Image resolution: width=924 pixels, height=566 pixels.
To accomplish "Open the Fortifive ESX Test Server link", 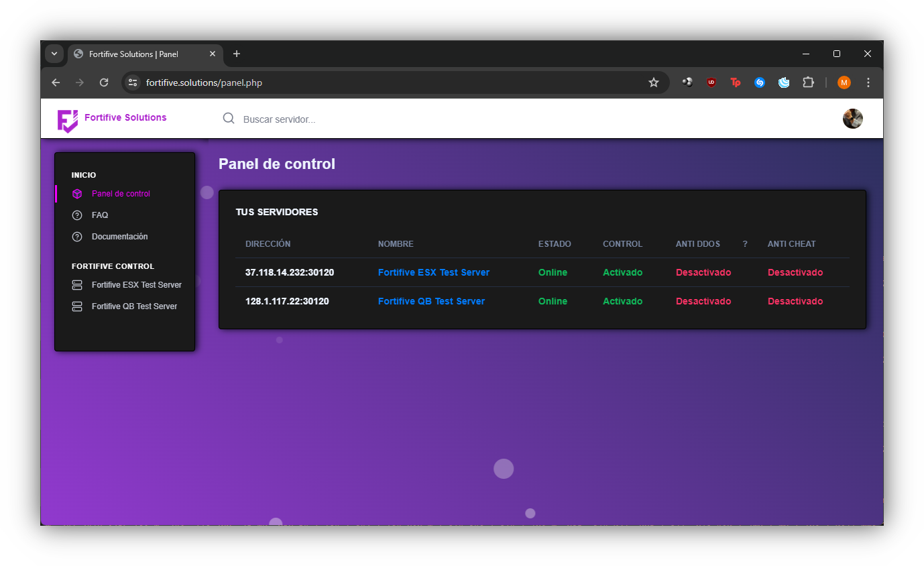I will pyautogui.click(x=433, y=272).
